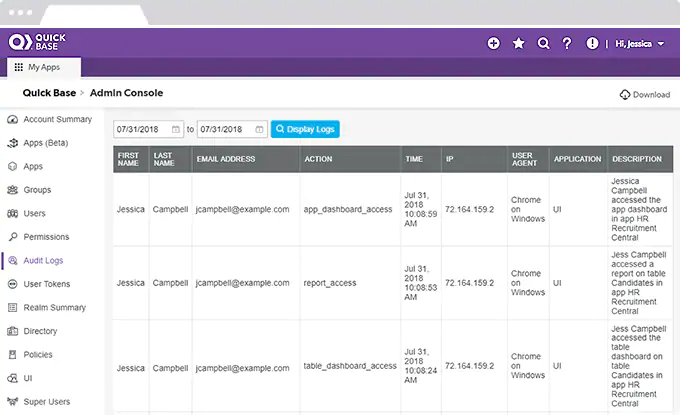Click the 10:08:59 AM time cell
Image resolution: width=680 pixels, height=415 pixels.
(x=421, y=209)
